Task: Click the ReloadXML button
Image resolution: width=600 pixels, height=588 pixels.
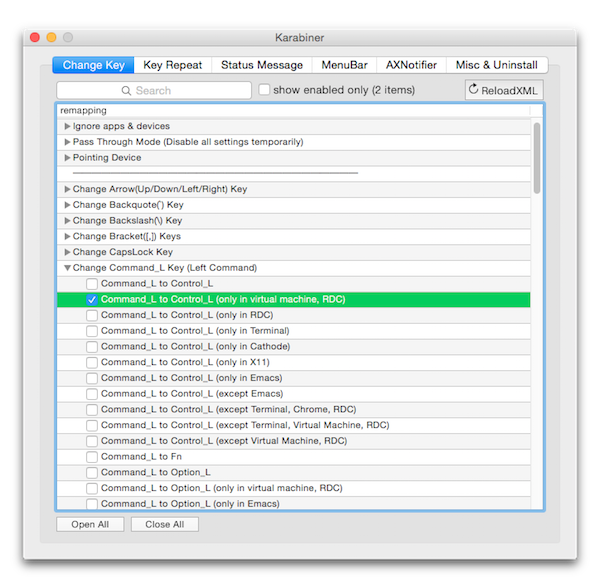Action: coord(504,90)
